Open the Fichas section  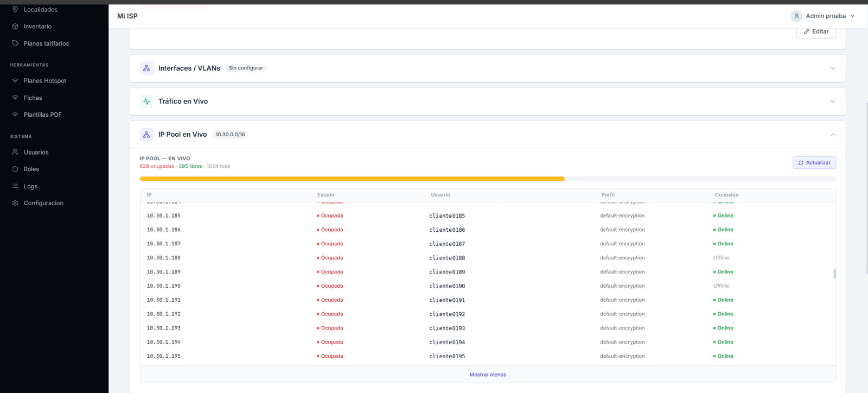point(33,98)
